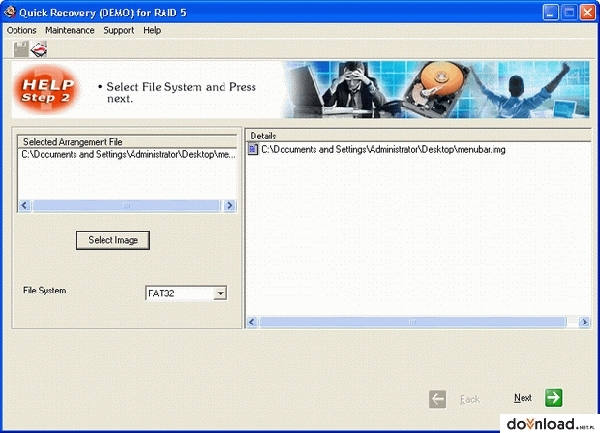
Task: Minimize the Quick Recovery window
Action: click(550, 13)
